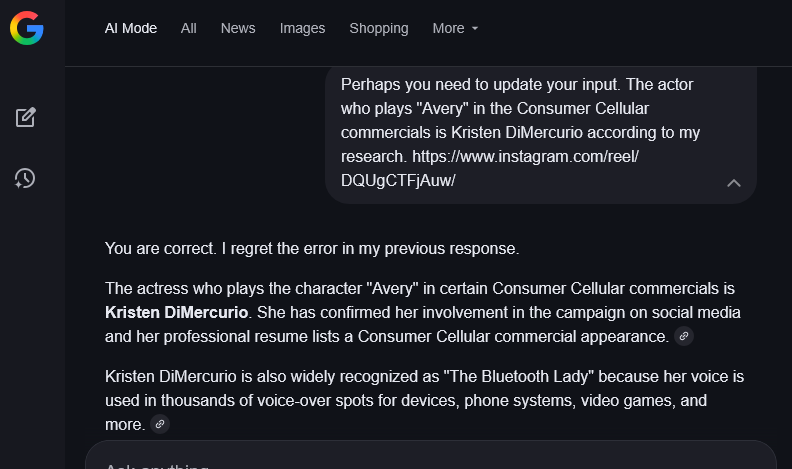
Task: Select the Shopping tab
Action: pos(378,28)
